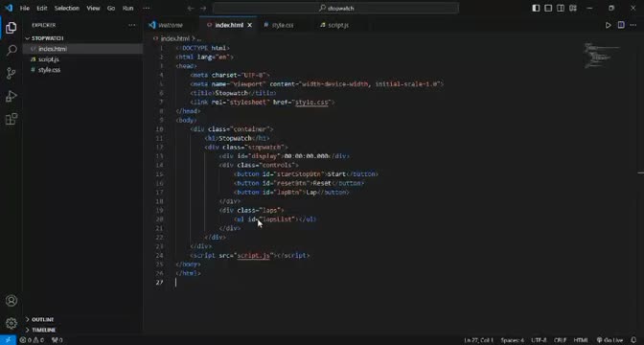Click the stopwatch search command center
Screen dimensions: 644x345
pos(335,9)
